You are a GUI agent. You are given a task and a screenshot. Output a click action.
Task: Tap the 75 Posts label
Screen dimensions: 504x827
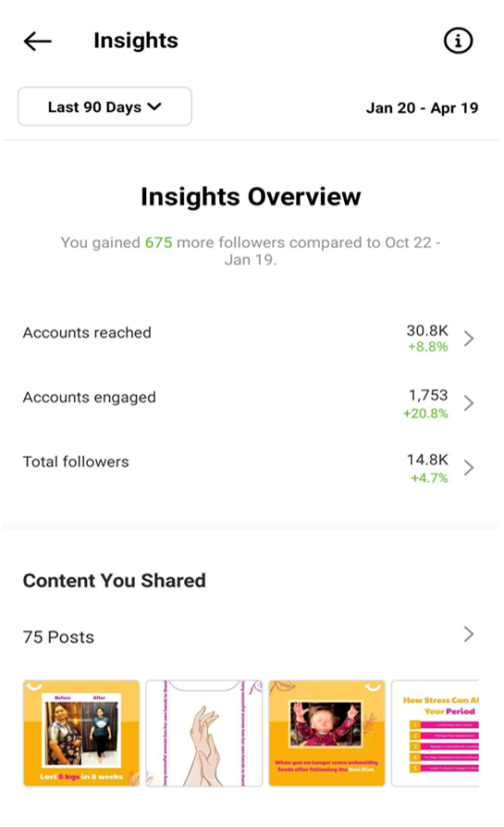(58, 637)
